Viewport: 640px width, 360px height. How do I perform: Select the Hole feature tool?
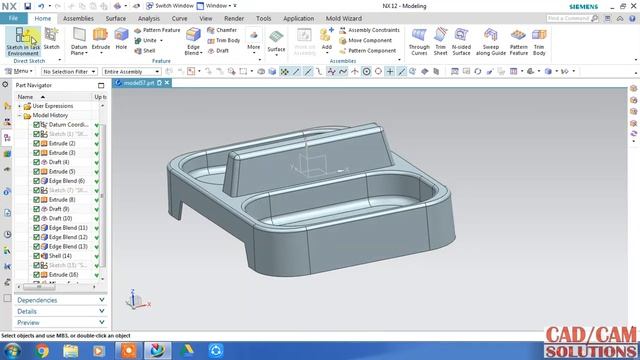pyautogui.click(x=121, y=39)
